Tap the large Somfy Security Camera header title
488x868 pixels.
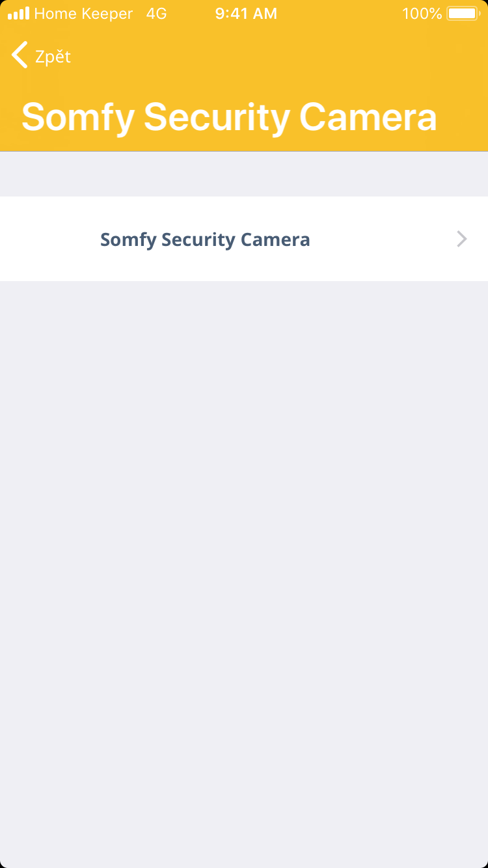click(x=229, y=117)
